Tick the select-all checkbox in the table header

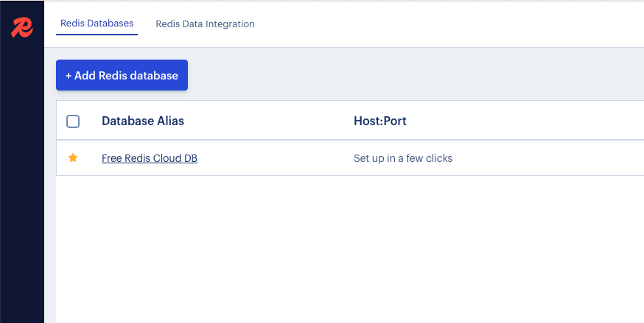click(x=73, y=121)
